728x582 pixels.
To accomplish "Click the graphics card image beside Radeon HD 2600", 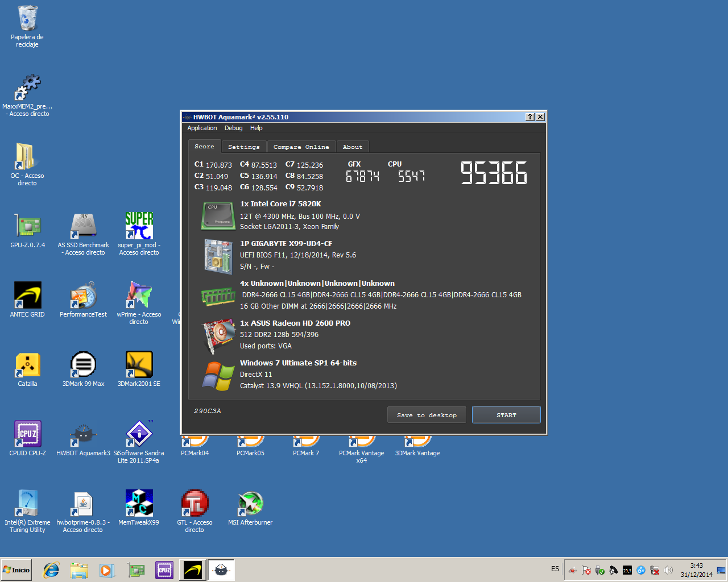I will coord(218,336).
